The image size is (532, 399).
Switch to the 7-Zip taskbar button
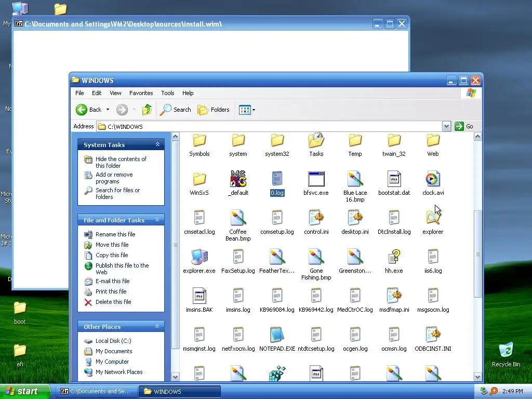pyautogui.click(x=96, y=391)
